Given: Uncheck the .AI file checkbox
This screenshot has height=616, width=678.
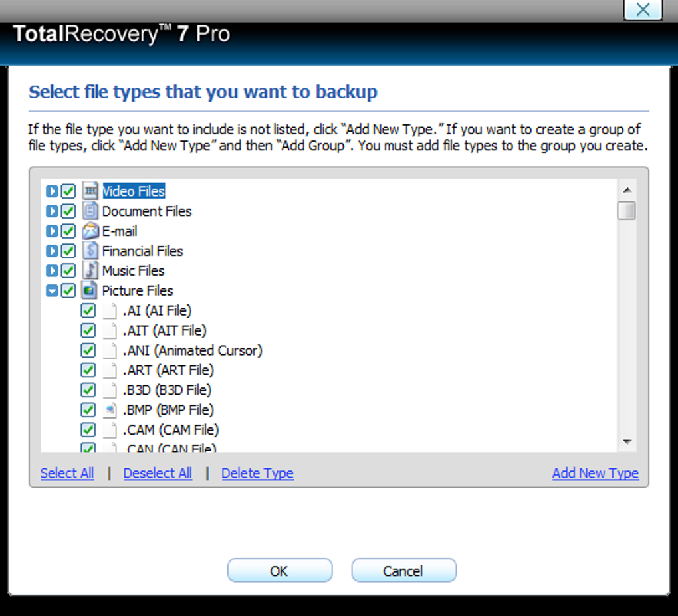Looking at the screenshot, I should pos(88,310).
